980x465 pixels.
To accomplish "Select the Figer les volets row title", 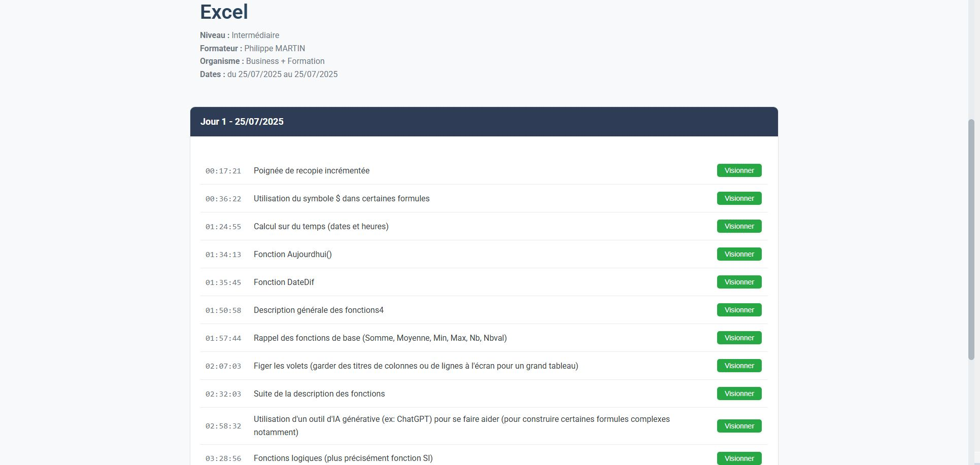I will pos(415,366).
